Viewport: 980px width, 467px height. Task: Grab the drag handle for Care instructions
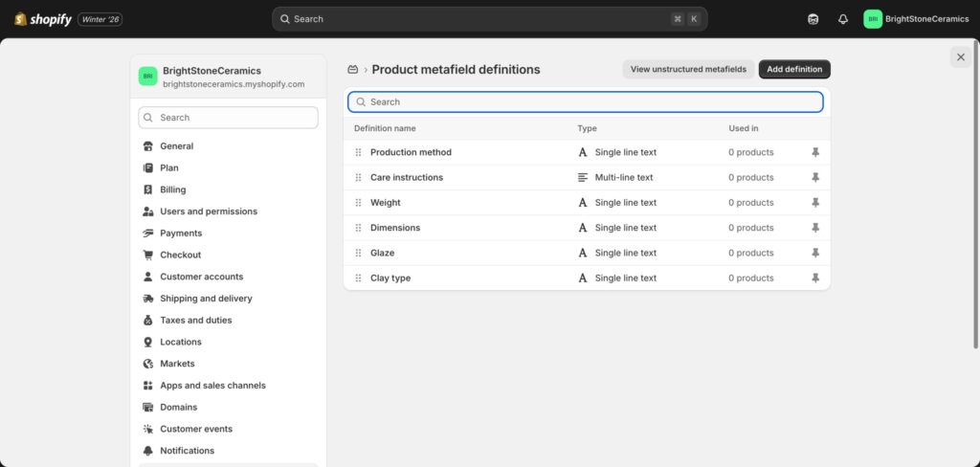(x=358, y=178)
